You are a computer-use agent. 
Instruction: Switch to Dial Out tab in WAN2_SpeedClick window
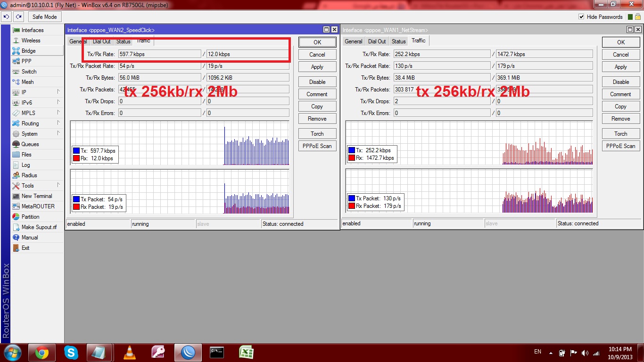coord(102,41)
